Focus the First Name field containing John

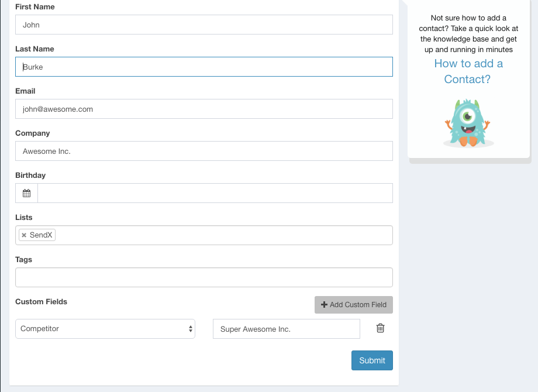pyautogui.click(x=204, y=25)
